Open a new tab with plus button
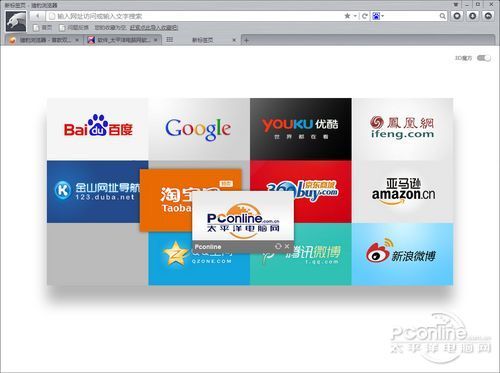Screen dimensions: 500x373 [246, 40]
